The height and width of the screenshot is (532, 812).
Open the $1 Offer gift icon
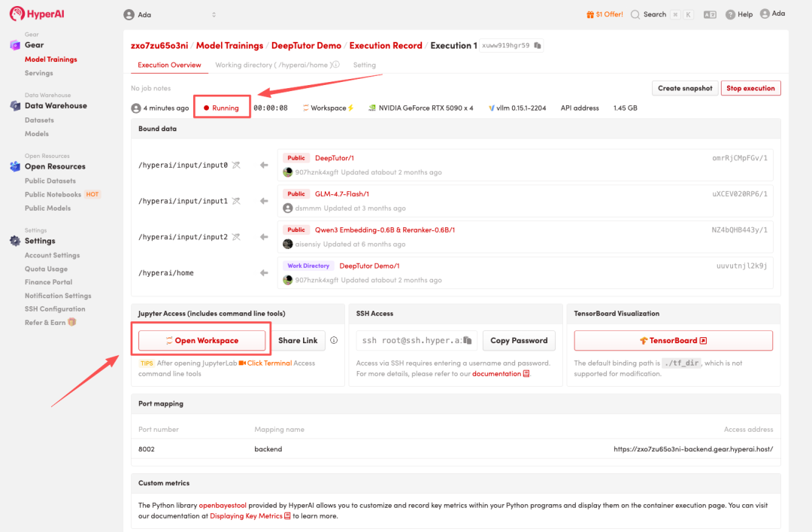click(x=590, y=14)
